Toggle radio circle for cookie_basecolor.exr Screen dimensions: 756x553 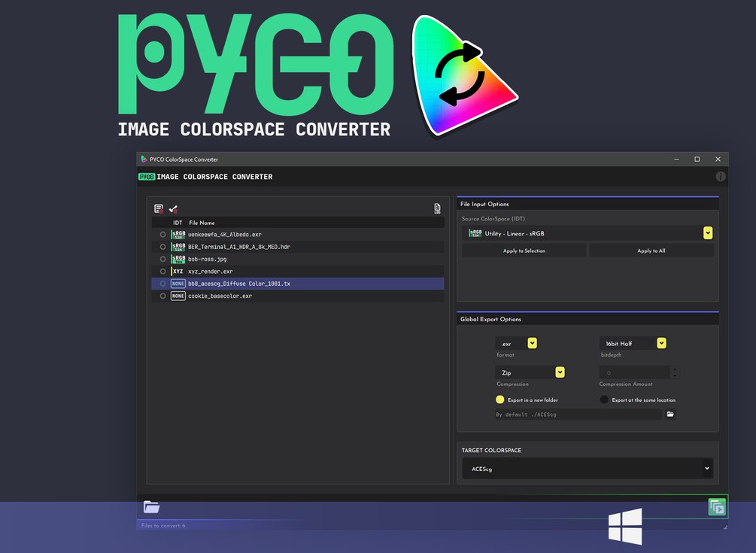(x=163, y=296)
